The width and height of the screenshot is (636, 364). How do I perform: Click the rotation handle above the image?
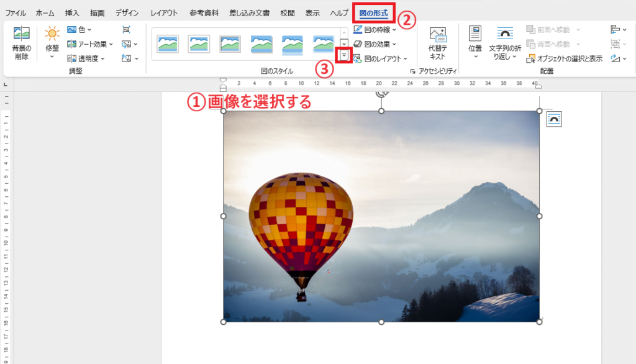click(381, 94)
